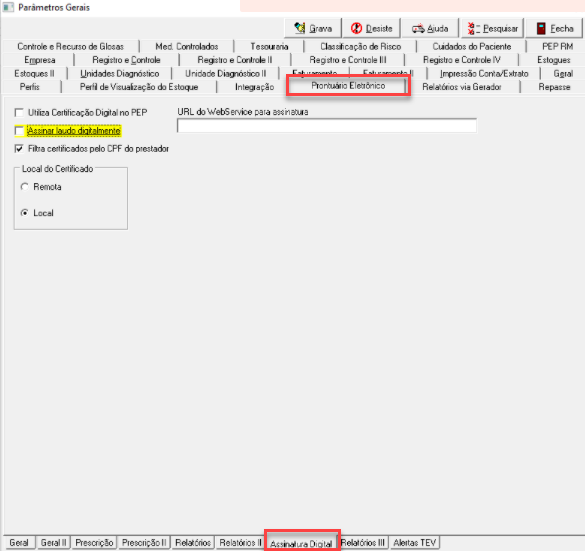
Task: Switch to the Tesouraria tab
Action: [x=269, y=47]
